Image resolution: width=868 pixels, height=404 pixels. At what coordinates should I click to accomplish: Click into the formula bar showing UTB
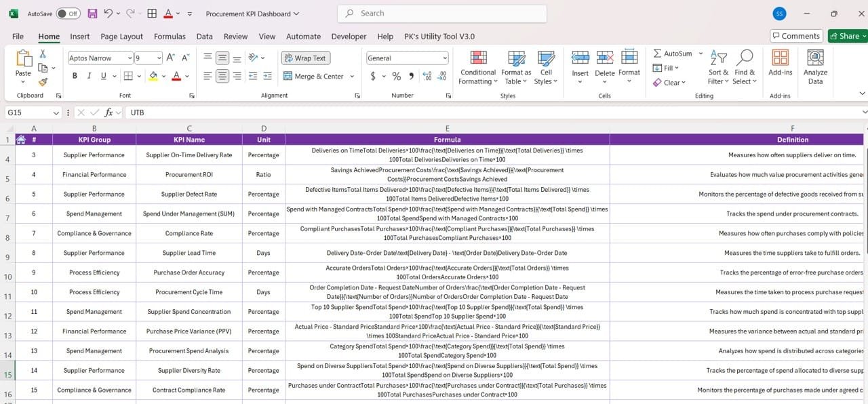click(x=492, y=113)
